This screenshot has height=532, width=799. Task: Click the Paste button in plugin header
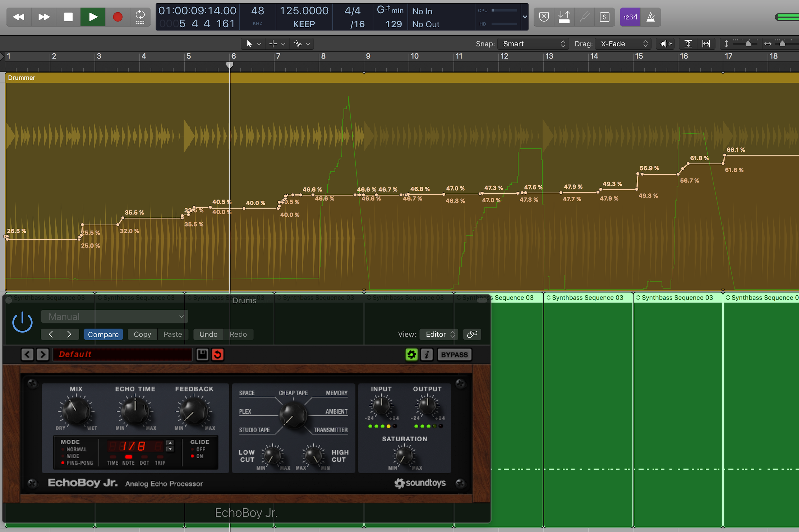pos(172,334)
